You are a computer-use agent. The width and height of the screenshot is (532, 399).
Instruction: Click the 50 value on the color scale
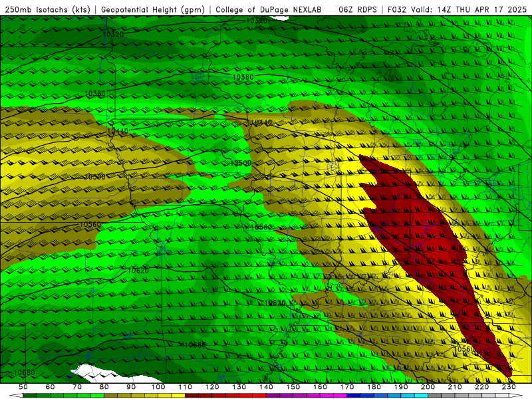coord(23,387)
